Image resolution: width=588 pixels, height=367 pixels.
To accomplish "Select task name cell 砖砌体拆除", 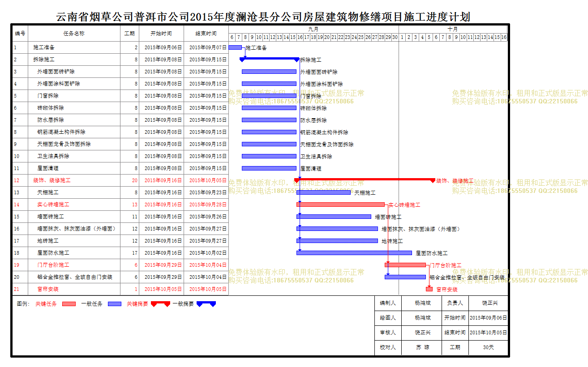I will tap(74, 107).
